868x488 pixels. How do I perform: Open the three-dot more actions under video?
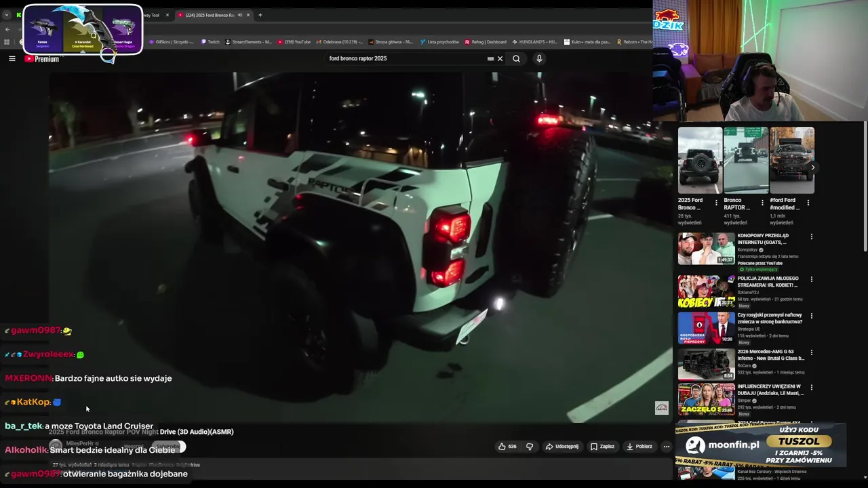[666, 447]
